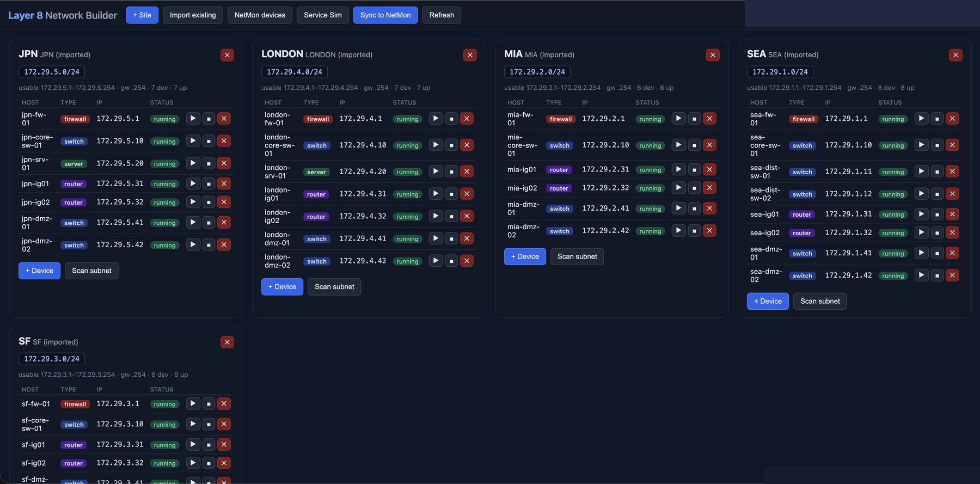Start mia-ig02 router
Viewport: 980px width, 484px height.
678,188
